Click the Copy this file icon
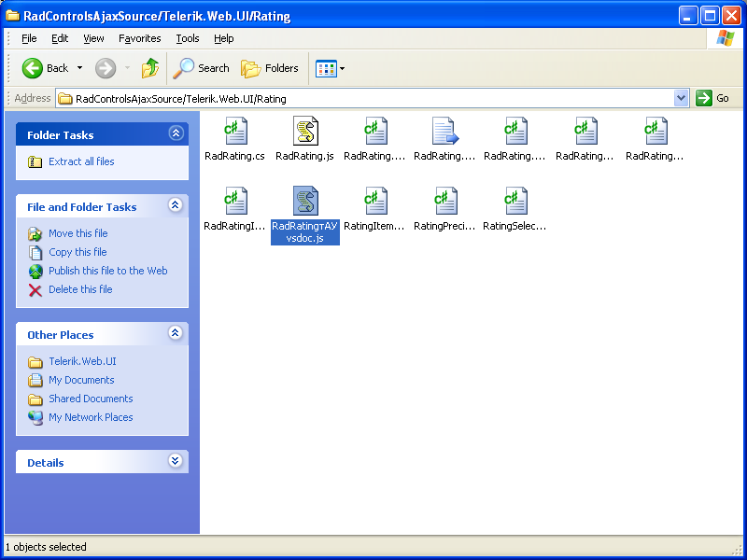This screenshot has height=560, width=747. pyautogui.click(x=35, y=252)
